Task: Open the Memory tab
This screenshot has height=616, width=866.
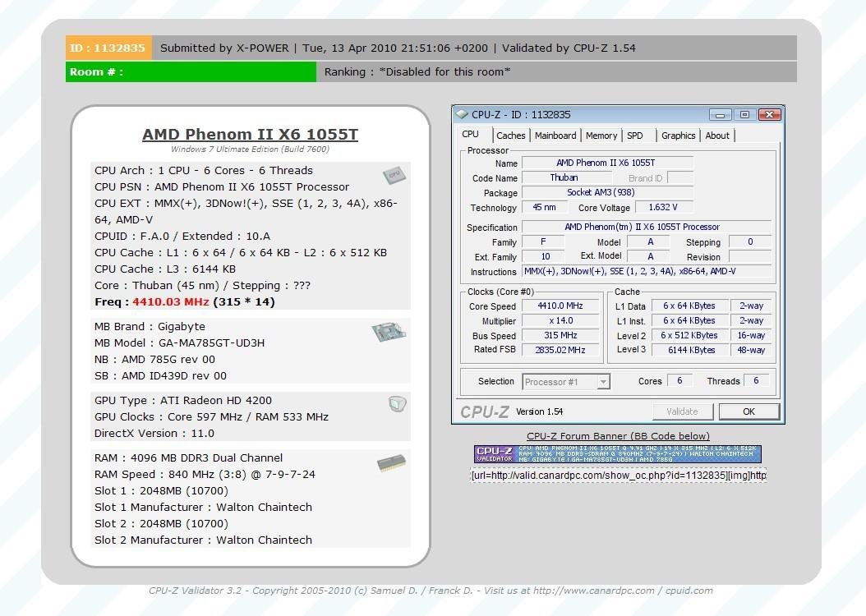Action: pyautogui.click(x=601, y=136)
